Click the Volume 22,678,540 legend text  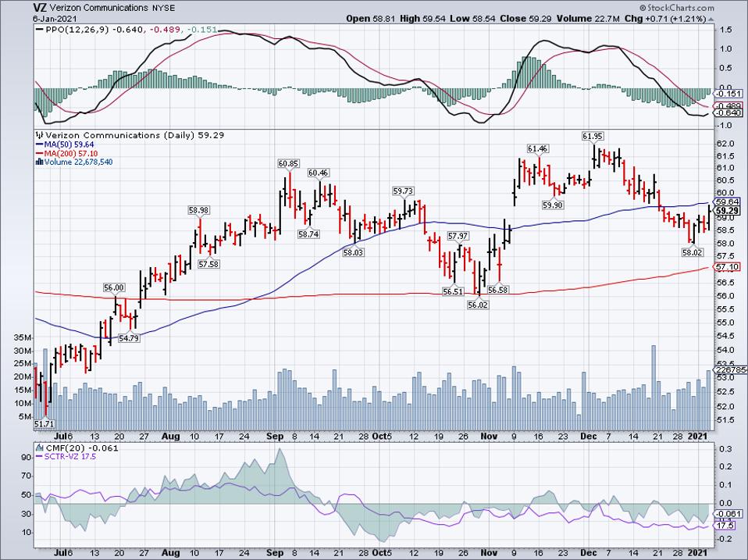(79, 162)
